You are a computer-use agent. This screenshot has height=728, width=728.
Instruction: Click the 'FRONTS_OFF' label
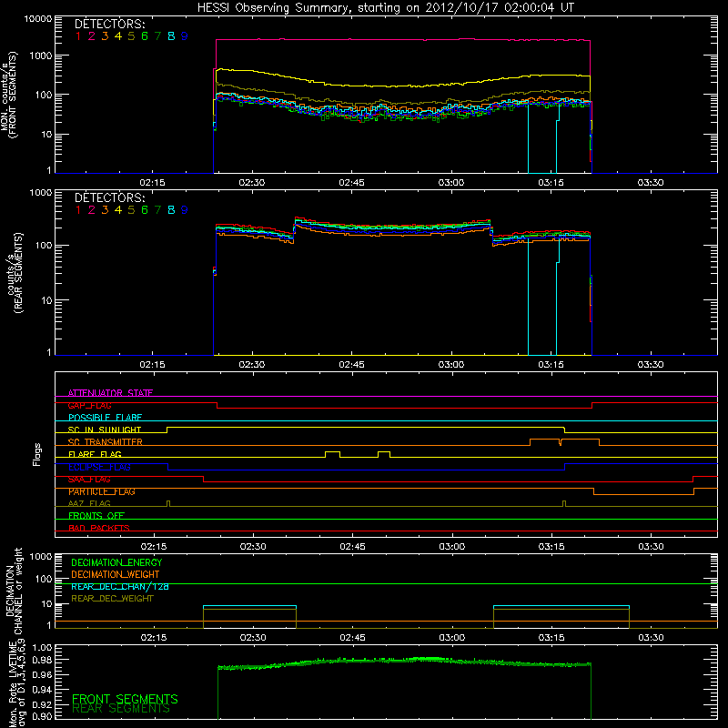pos(96,515)
